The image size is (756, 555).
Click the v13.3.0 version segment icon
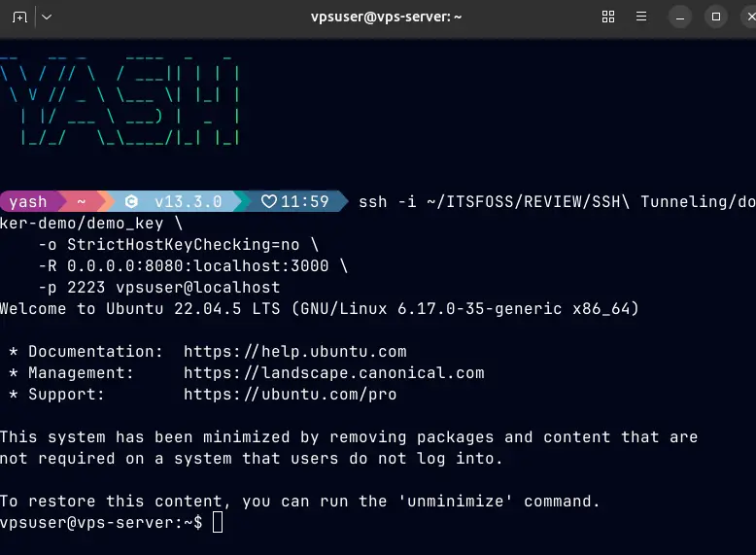(131, 201)
